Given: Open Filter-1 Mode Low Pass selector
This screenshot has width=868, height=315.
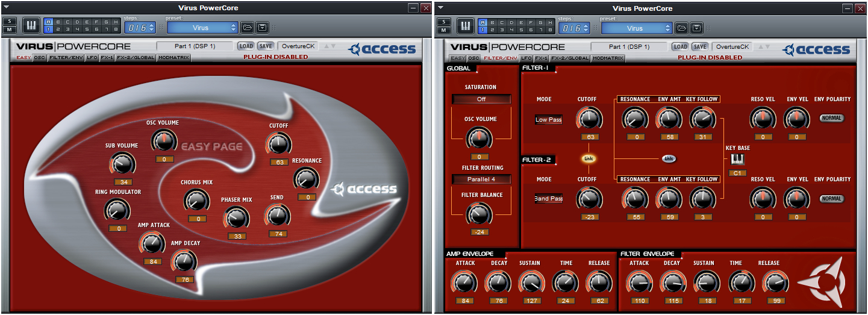Looking at the screenshot, I should 548,120.
